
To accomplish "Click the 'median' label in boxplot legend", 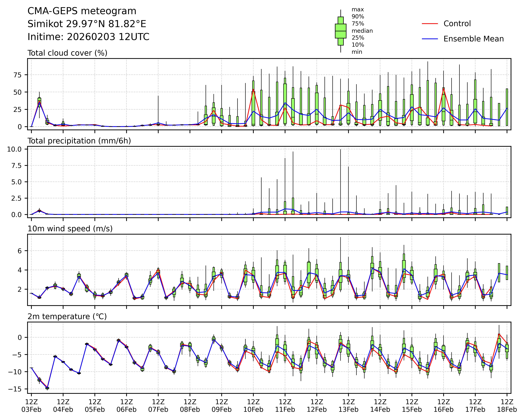I will tap(362, 31).
